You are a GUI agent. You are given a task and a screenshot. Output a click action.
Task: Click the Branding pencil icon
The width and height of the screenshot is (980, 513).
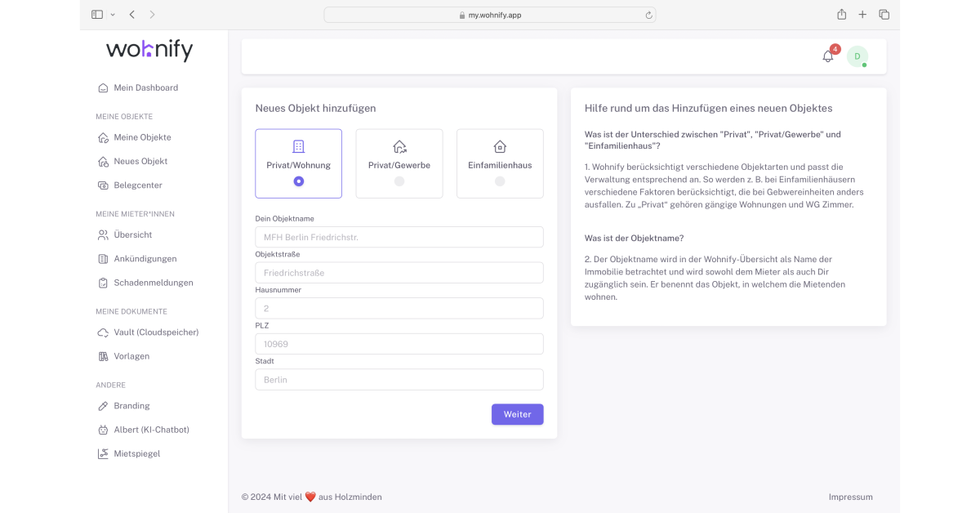103,406
